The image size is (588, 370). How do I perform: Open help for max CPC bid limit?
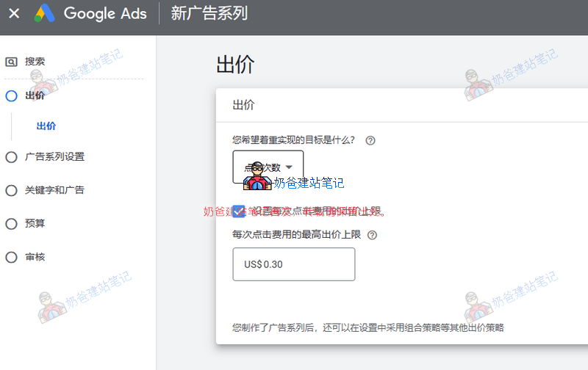tap(372, 235)
